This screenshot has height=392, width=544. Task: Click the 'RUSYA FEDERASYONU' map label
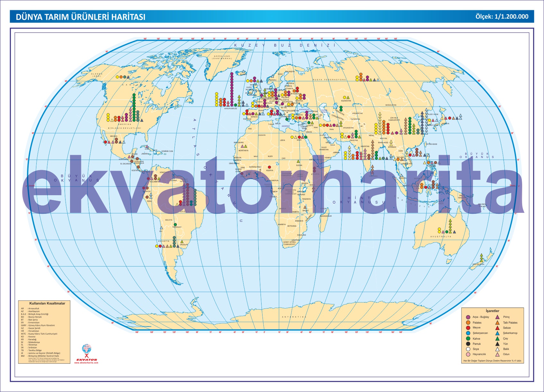coord(329,80)
